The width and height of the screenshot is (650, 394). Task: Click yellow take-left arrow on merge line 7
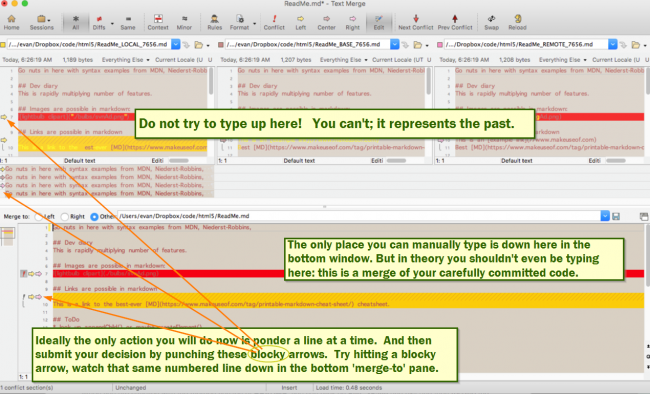tap(31, 273)
